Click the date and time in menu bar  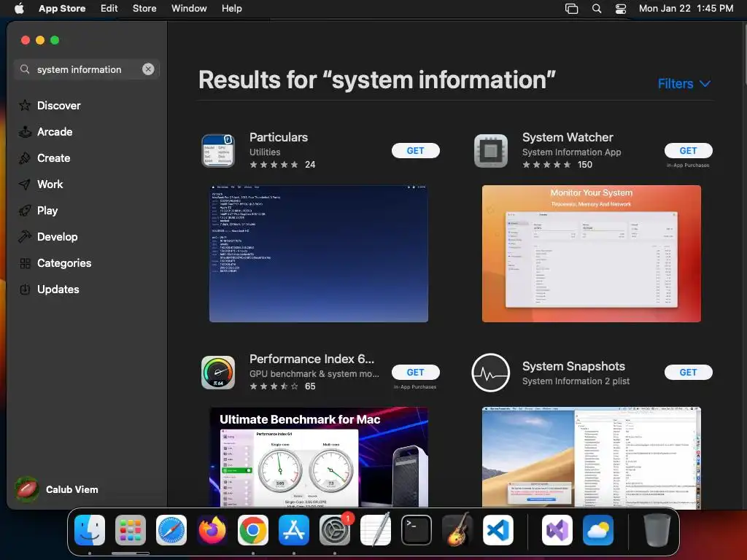tap(686, 8)
